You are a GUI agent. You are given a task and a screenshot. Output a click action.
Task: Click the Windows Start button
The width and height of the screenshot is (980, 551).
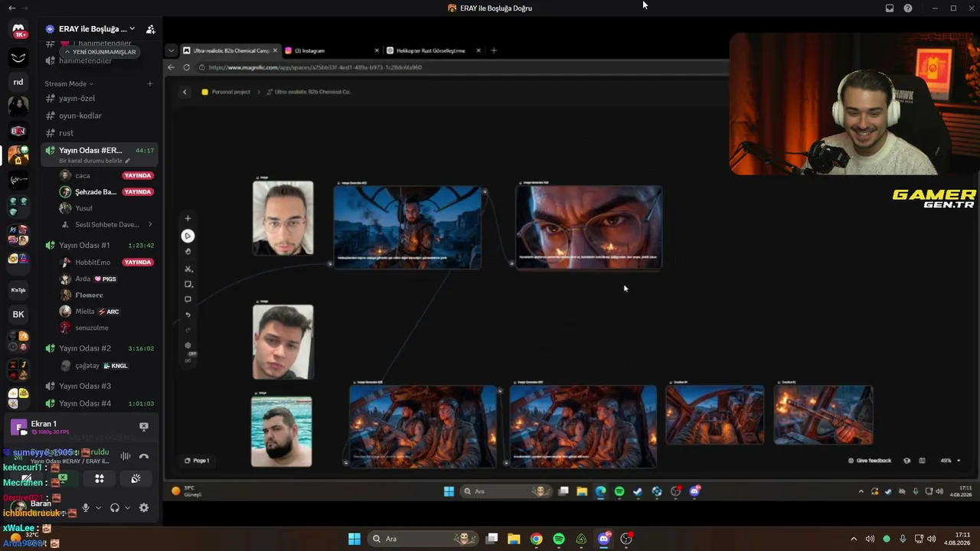[x=354, y=539]
